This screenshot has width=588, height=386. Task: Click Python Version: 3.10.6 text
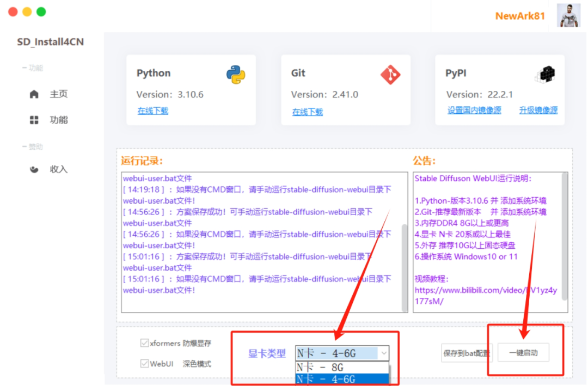(x=170, y=95)
